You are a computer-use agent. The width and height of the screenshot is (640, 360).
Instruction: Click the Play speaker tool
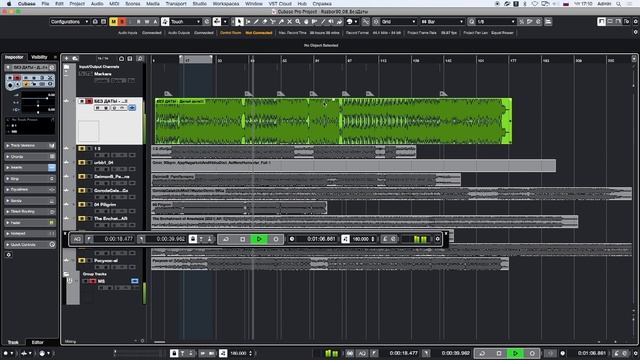331,22
